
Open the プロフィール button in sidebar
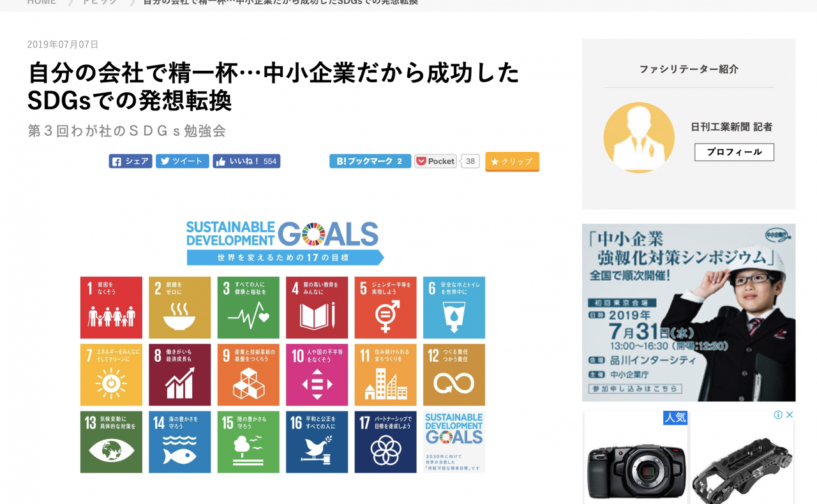tap(734, 152)
